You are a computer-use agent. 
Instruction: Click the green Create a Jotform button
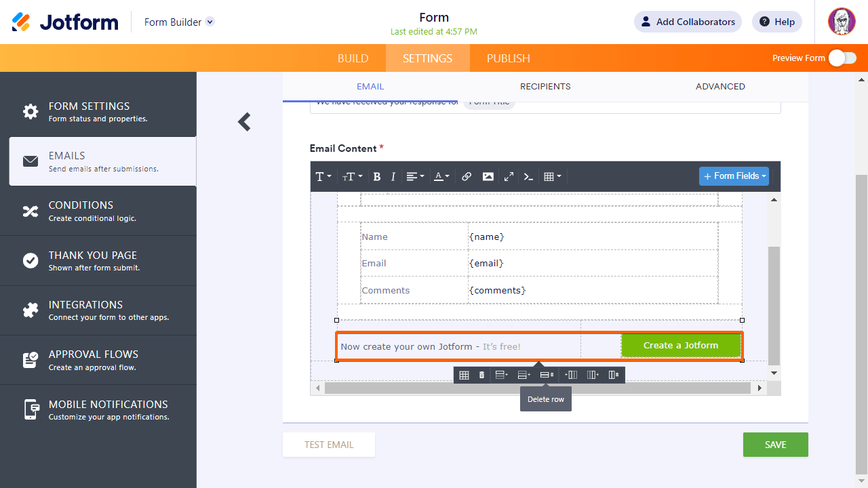[x=681, y=346]
